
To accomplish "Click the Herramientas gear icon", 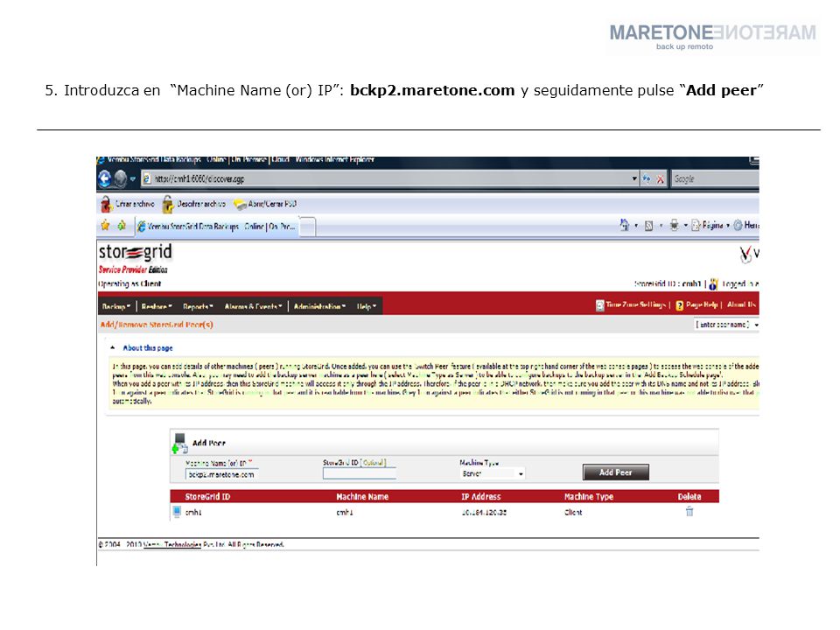I will tap(738, 226).
